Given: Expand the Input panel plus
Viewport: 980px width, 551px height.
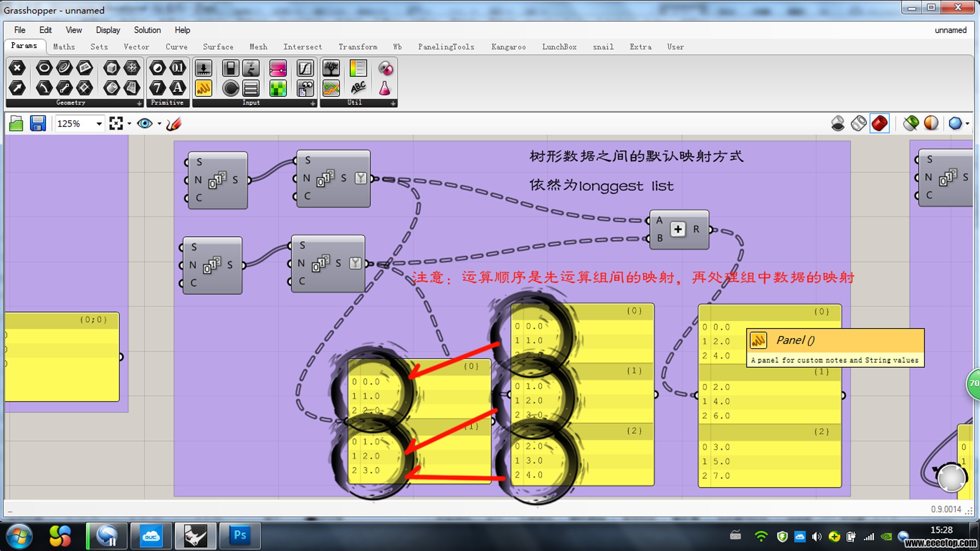Looking at the screenshot, I should click(313, 103).
